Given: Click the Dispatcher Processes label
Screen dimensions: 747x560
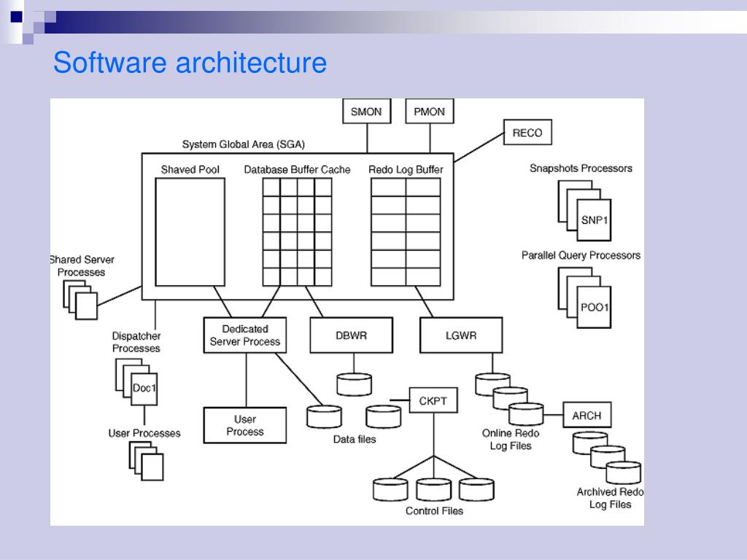Looking at the screenshot, I should (x=136, y=342).
